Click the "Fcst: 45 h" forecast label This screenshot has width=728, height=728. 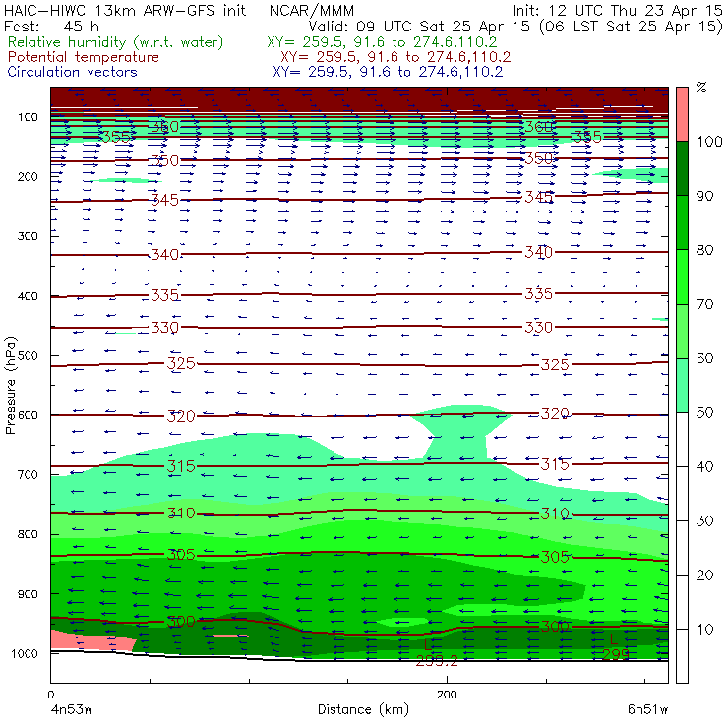pos(51,26)
